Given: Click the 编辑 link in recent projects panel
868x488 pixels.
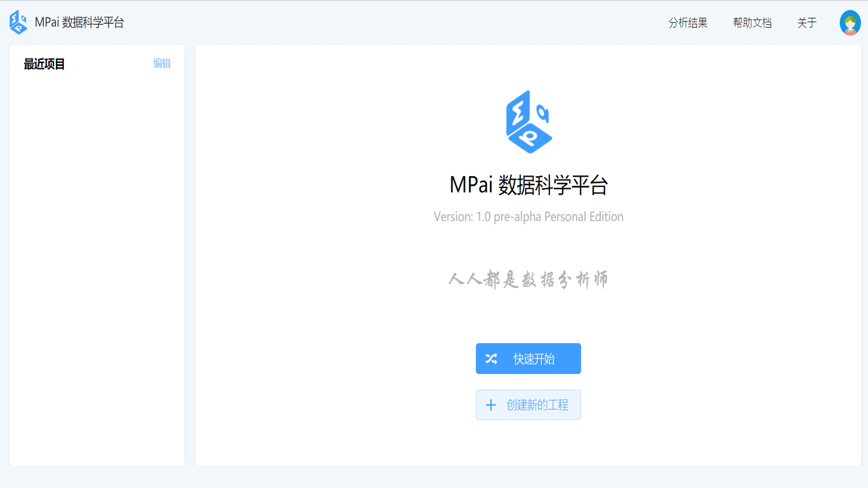Looking at the screenshot, I should tap(162, 64).
